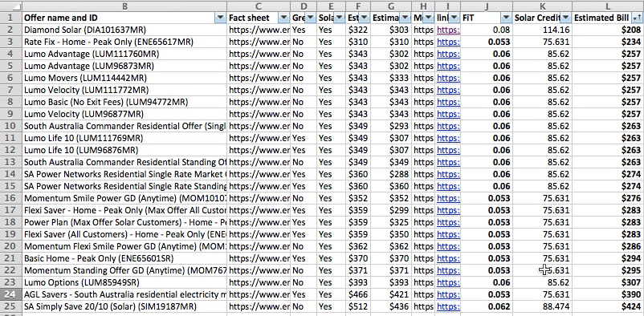644x316 pixels.
Task: Click the select-all corner of the sheet
Action: coord(11,6)
